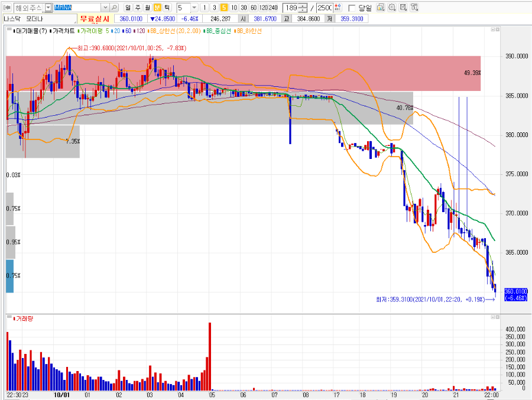Click the bar count stepper spinner beside 189
This screenshot has height=400, width=532.
[303, 8]
